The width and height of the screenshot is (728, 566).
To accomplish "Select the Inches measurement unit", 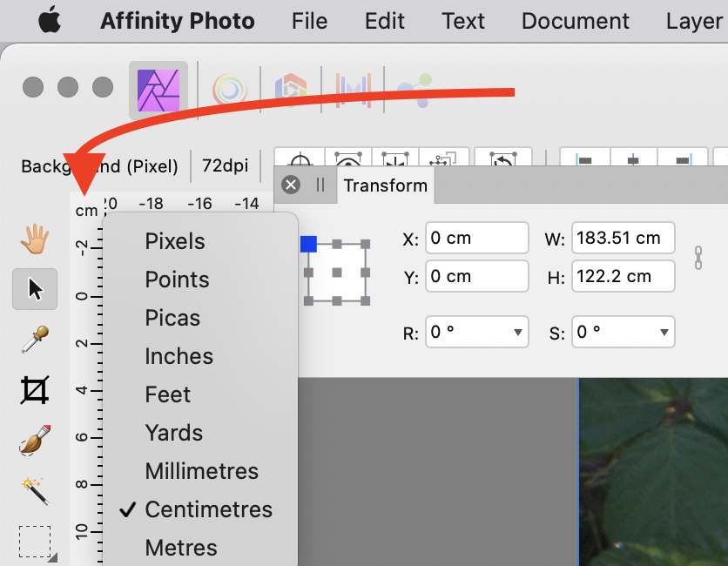I will pos(179,356).
